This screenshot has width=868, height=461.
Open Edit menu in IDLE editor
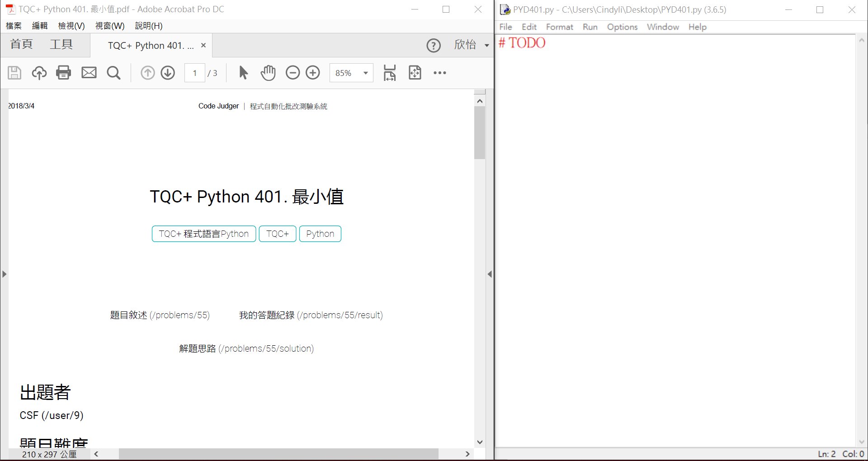click(x=529, y=27)
